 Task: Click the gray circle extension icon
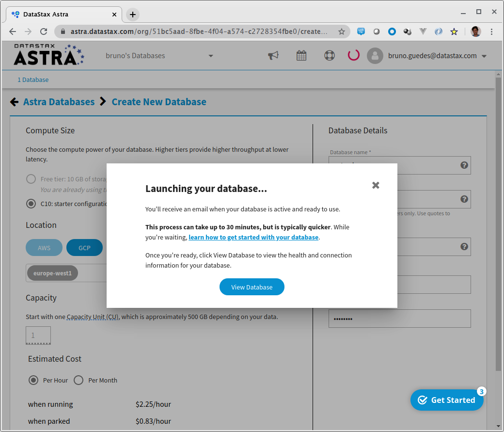377,32
